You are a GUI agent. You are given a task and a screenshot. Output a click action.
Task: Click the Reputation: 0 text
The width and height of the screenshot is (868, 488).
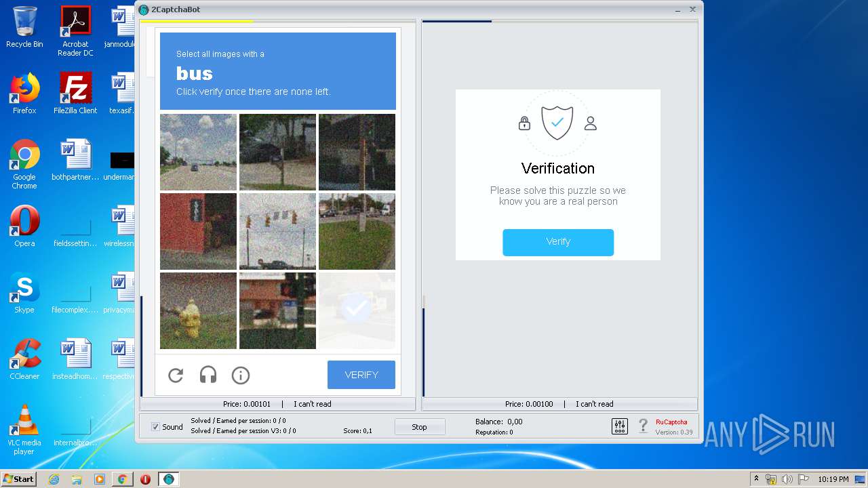pos(494,432)
